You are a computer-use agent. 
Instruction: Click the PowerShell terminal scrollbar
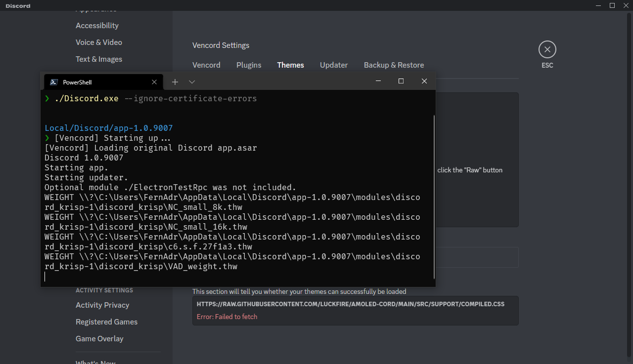[x=434, y=197]
